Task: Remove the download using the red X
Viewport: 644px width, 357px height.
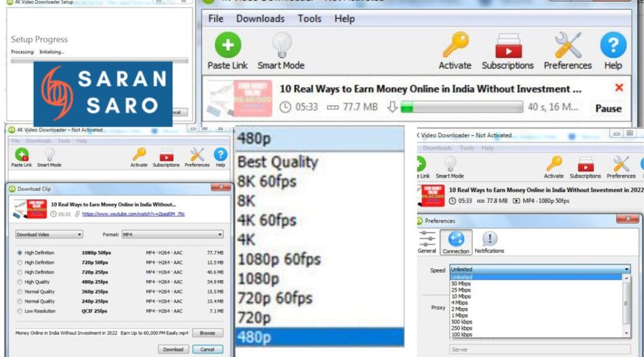Action: [x=619, y=88]
